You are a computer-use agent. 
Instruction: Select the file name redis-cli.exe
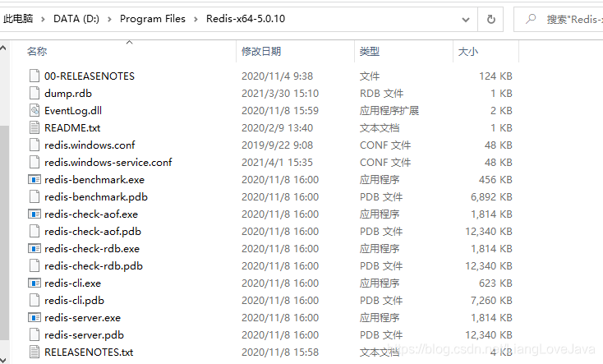[x=72, y=283]
